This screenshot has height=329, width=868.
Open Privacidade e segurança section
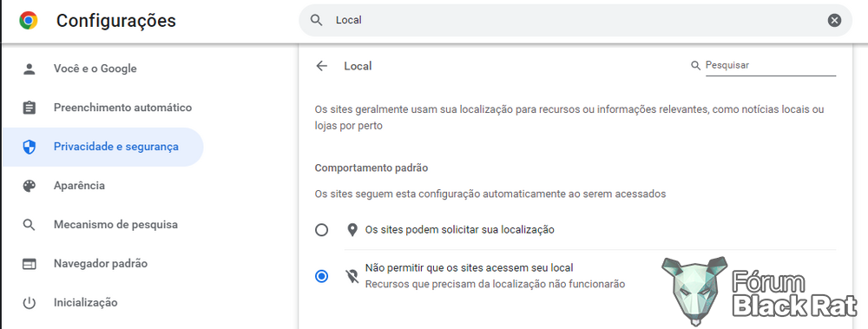coord(103,147)
